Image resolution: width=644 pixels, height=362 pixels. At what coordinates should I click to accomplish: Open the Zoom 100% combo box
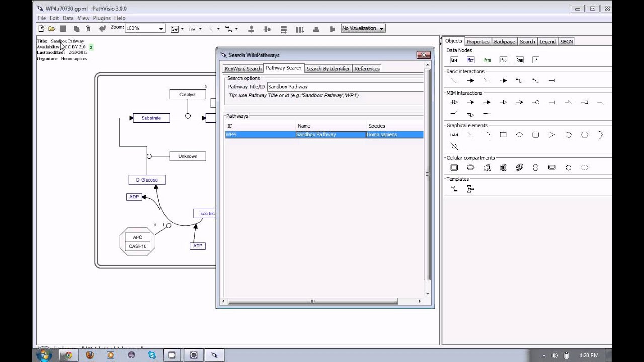point(144,29)
